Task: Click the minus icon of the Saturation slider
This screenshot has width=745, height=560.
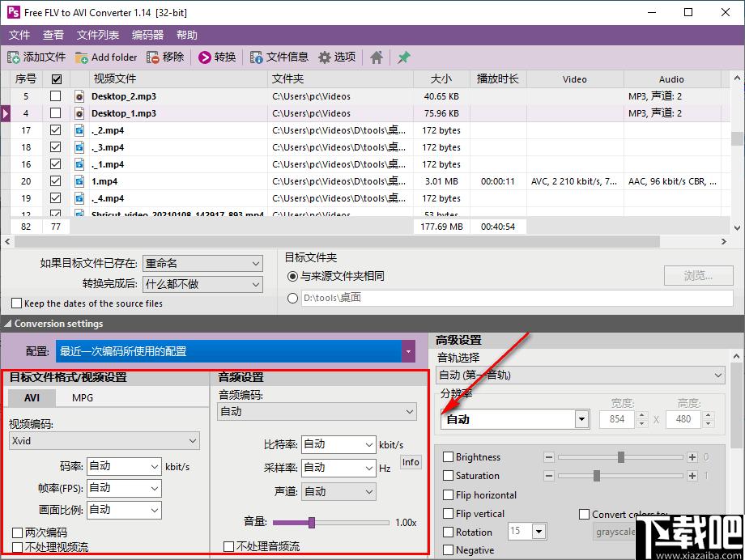Action: point(549,476)
